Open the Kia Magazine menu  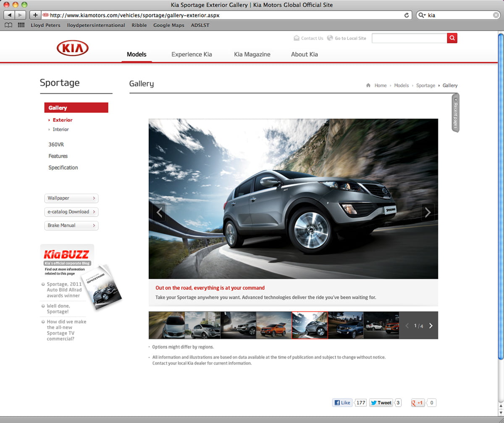click(x=252, y=54)
